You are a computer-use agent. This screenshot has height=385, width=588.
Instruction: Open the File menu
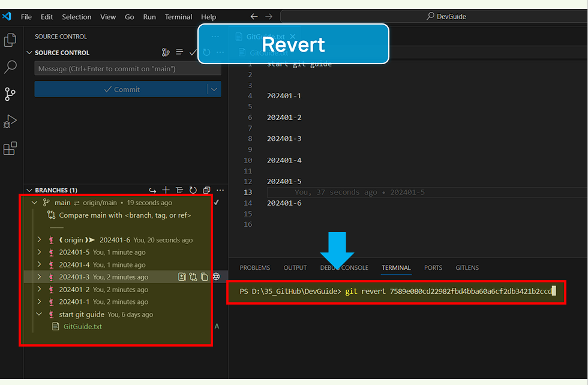pos(26,17)
